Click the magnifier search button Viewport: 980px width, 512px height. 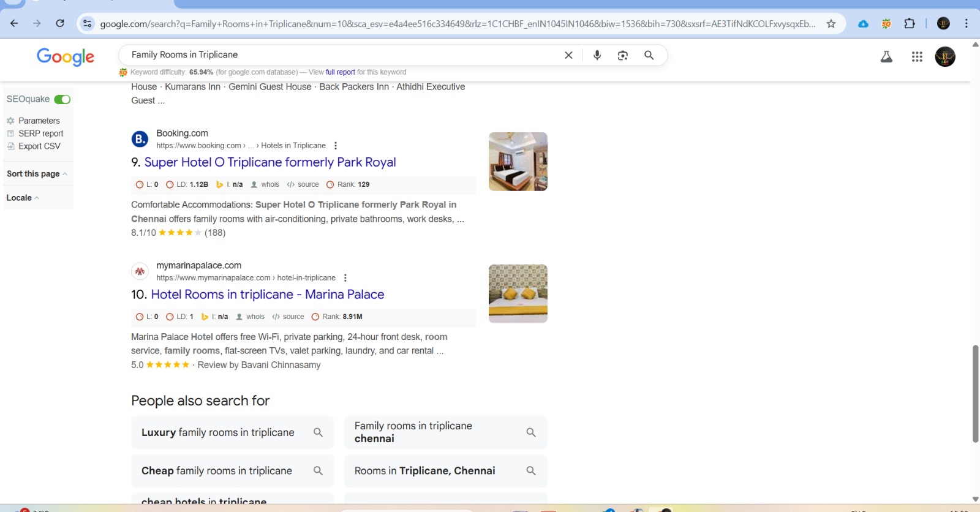coord(649,55)
